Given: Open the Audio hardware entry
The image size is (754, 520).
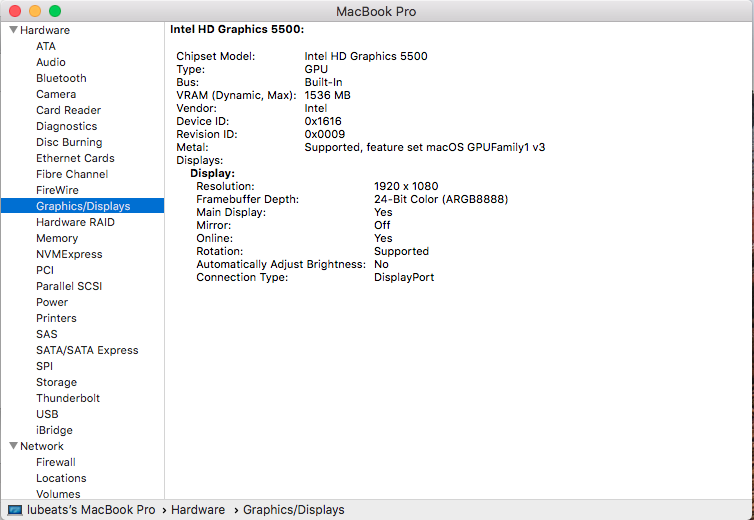Looking at the screenshot, I should coord(51,62).
